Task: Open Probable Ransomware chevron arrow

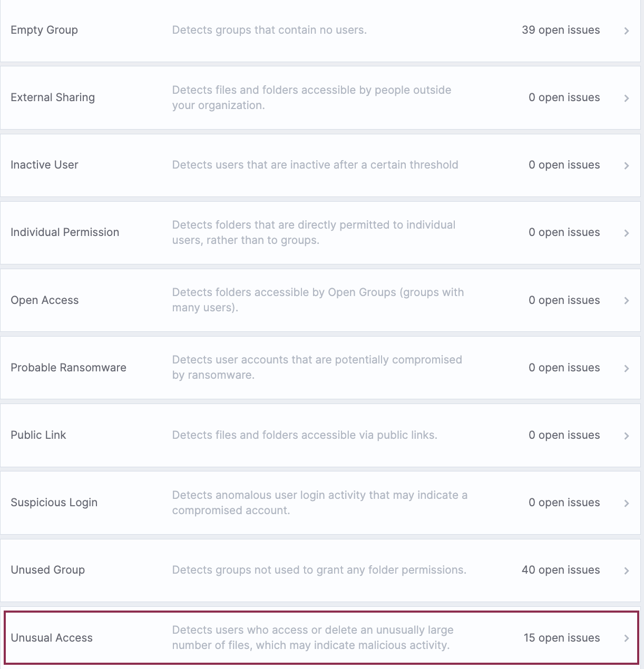Action: (627, 368)
